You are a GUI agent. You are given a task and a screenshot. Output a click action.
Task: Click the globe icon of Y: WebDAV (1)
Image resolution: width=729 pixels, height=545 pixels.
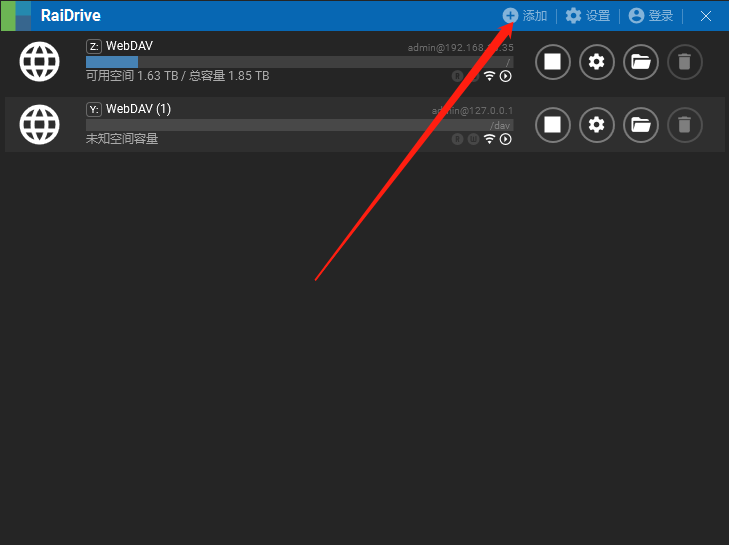40,125
